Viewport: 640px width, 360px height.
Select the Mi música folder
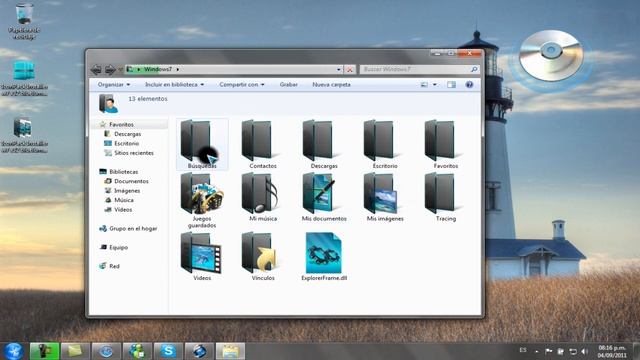click(262, 197)
